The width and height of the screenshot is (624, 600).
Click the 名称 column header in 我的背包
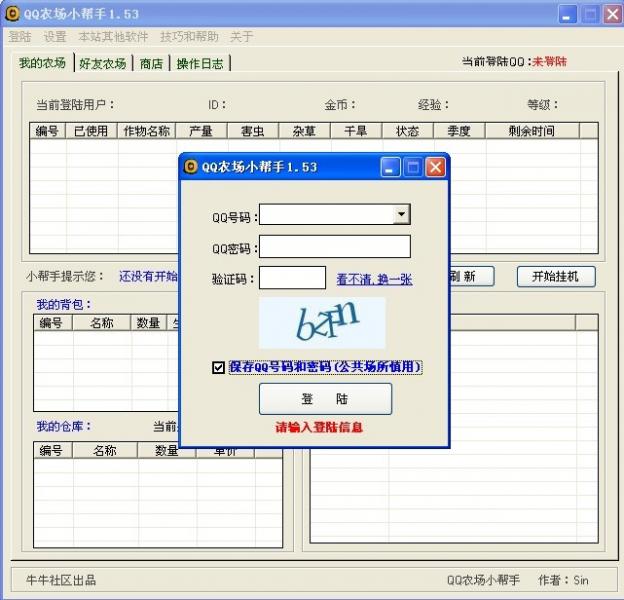pos(101,323)
